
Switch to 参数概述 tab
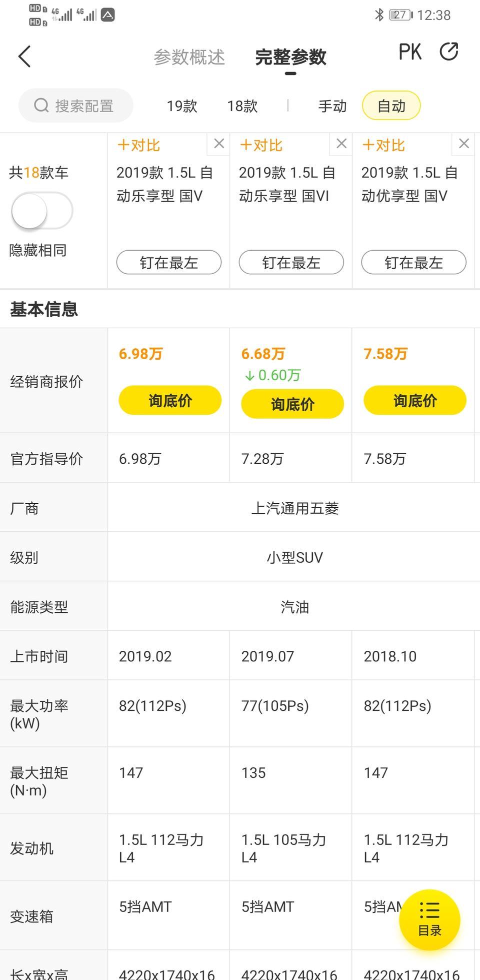pyautogui.click(x=189, y=57)
